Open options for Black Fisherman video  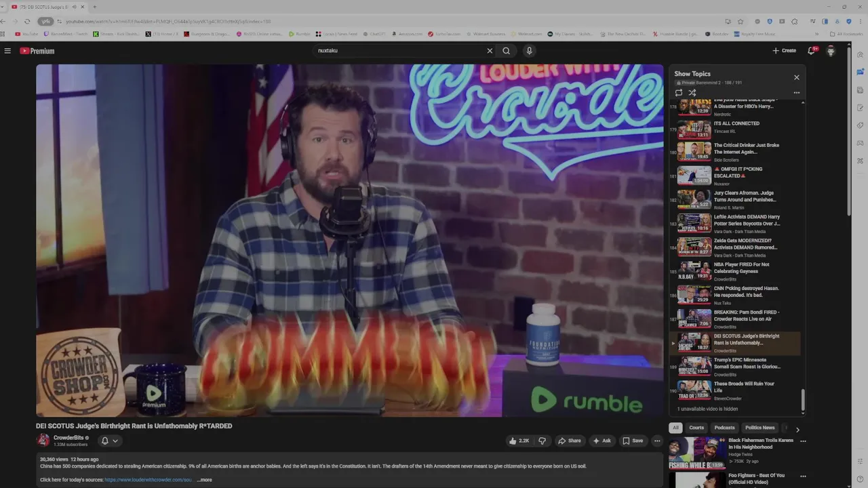click(x=803, y=441)
